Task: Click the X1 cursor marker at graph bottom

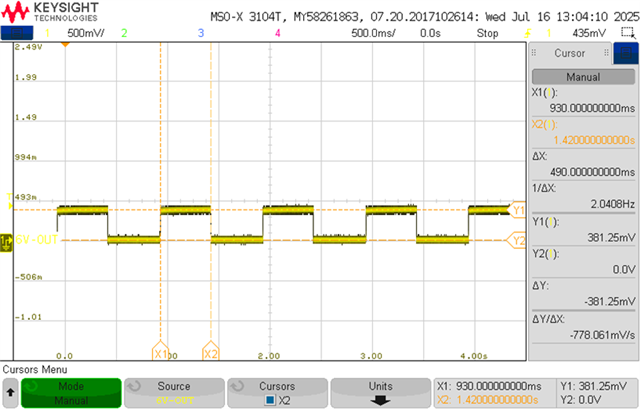Action: click(x=160, y=351)
